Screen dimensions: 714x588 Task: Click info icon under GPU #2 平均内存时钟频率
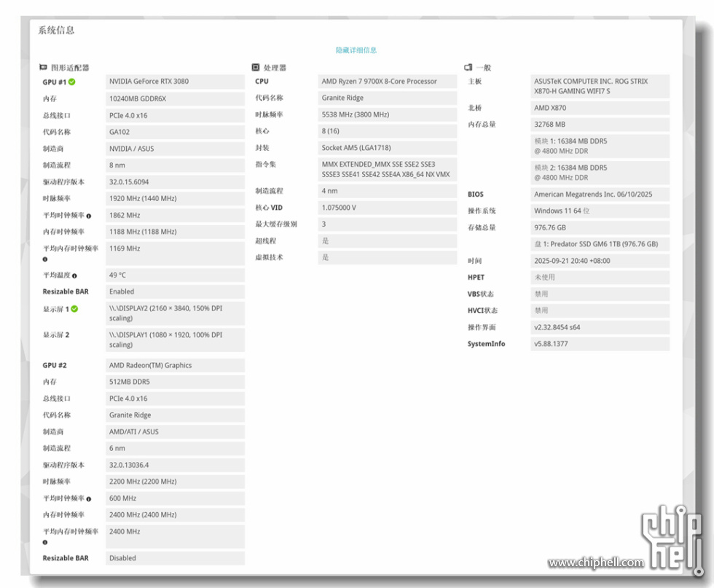pyautogui.click(x=45, y=542)
